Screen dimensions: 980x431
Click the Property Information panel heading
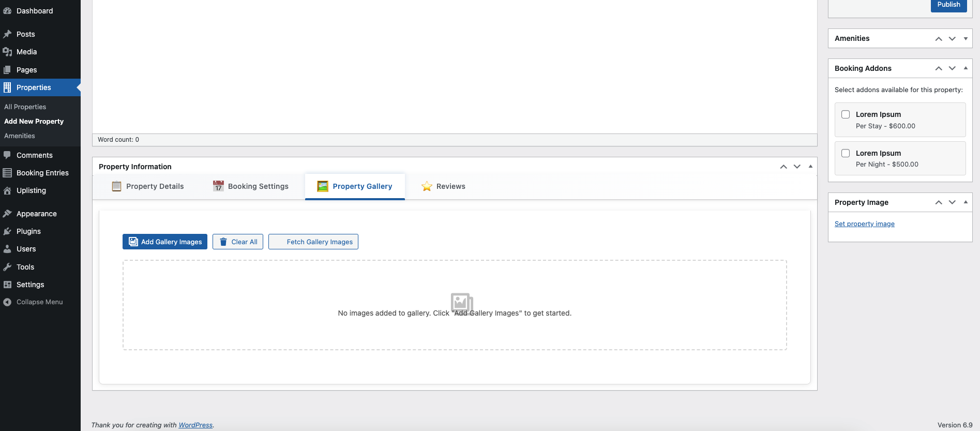pyautogui.click(x=135, y=167)
